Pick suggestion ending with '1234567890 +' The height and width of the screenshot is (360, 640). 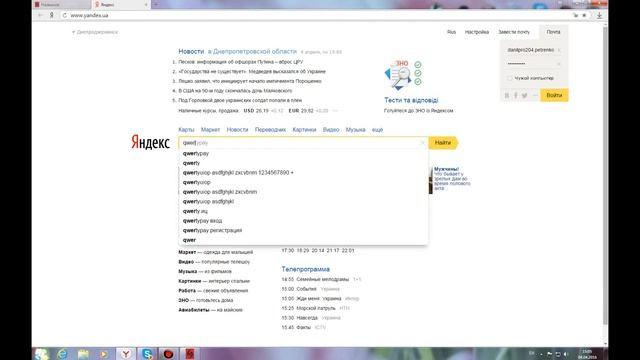click(303, 173)
